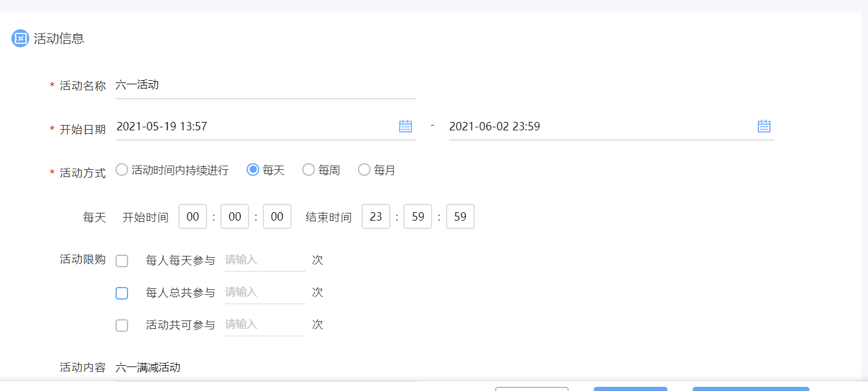The image size is (868, 391).
Task: Click the 每人总共参与 label text
Action: click(x=180, y=292)
